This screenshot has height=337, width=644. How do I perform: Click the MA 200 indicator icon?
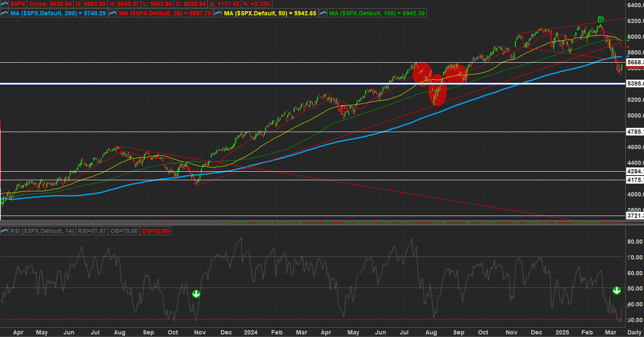coord(5,13)
